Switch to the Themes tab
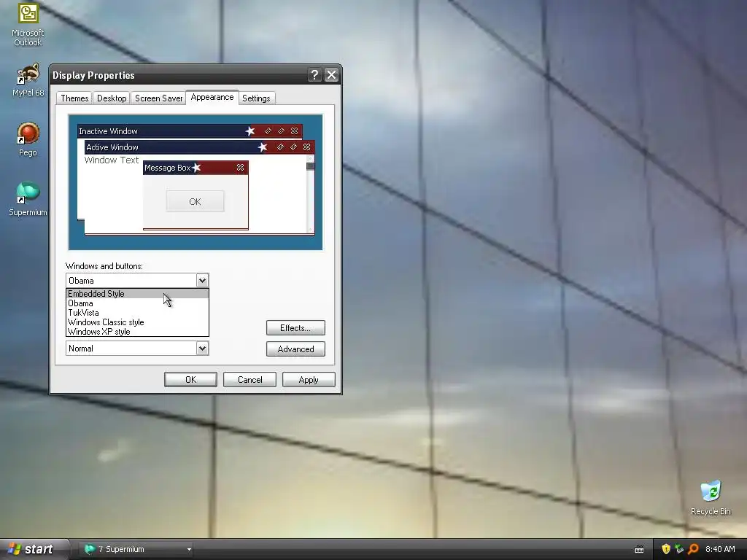This screenshot has width=747, height=560. (74, 98)
